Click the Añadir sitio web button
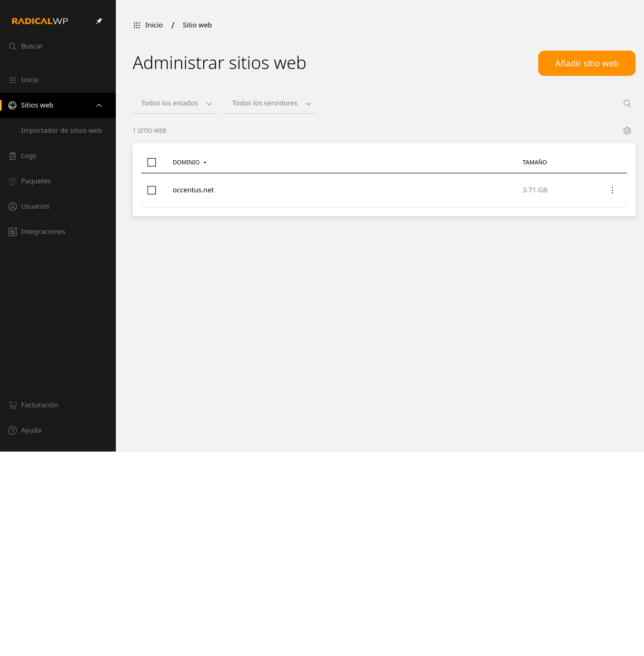 [x=587, y=63]
